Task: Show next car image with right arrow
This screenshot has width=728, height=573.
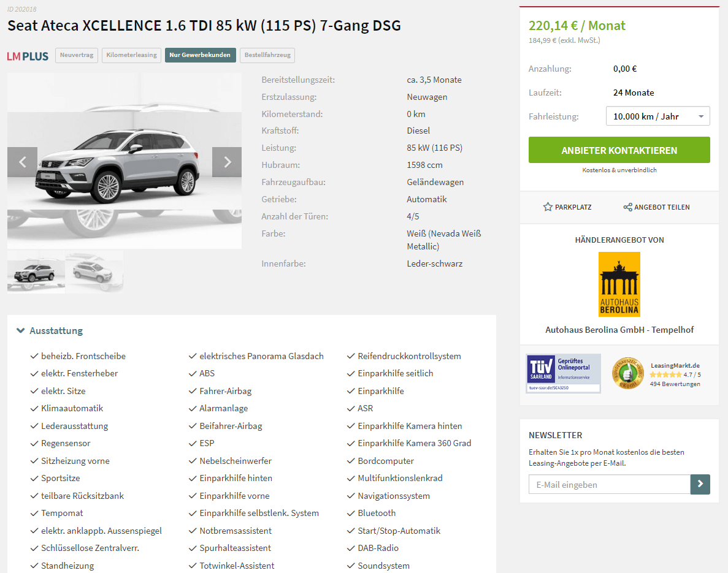Action: coord(227,162)
